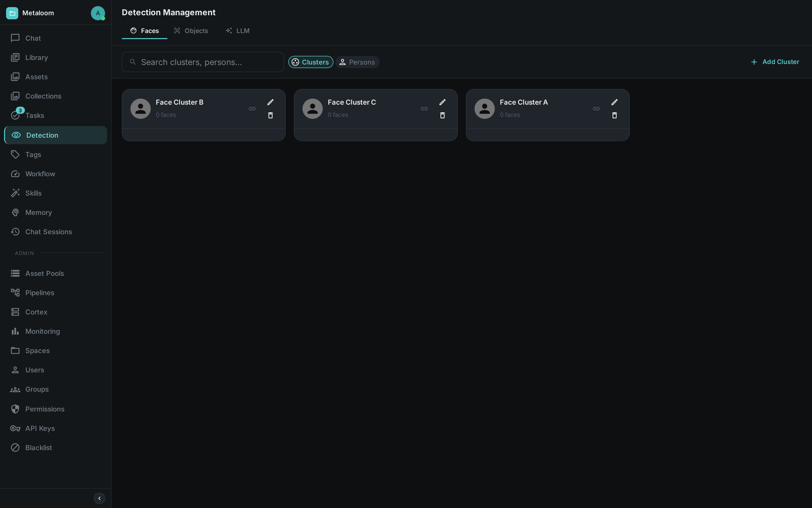Open API Keys admin page
The image size is (812, 508).
click(55, 428)
